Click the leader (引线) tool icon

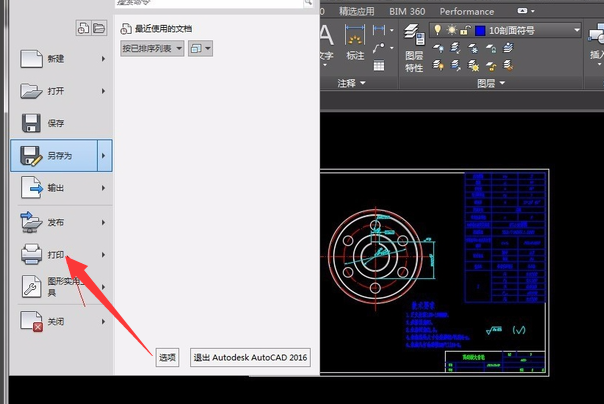pos(379,48)
